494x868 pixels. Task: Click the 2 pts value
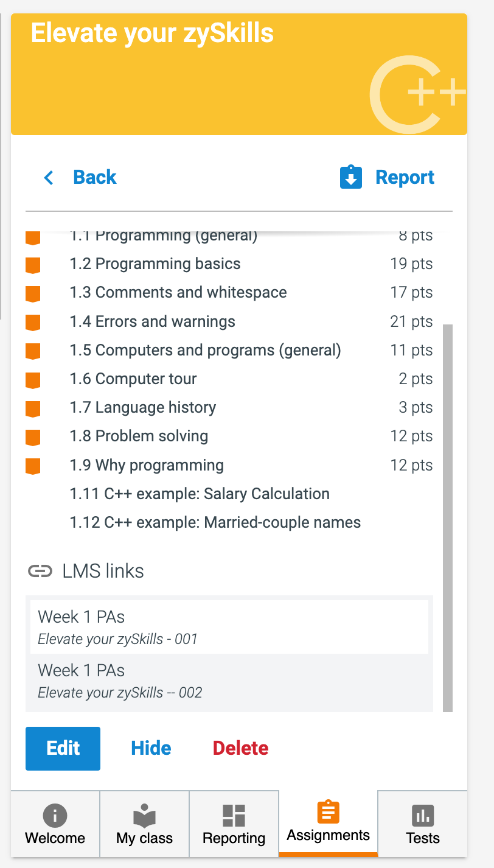pos(416,379)
